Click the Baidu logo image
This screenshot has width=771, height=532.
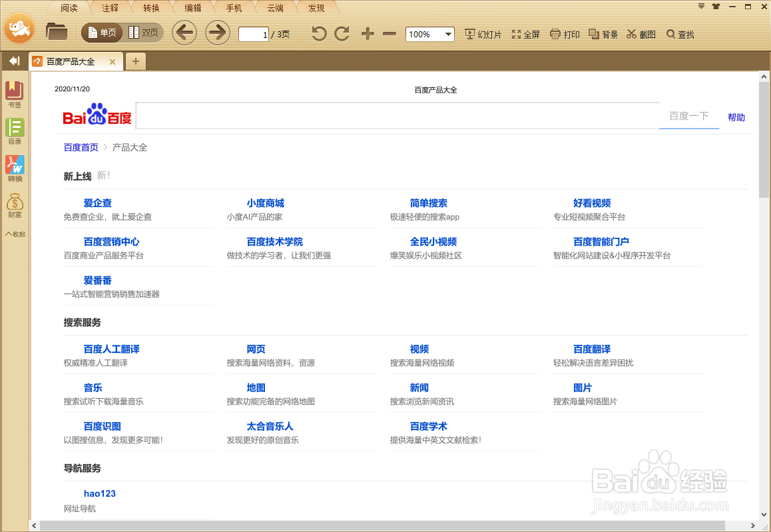97,115
